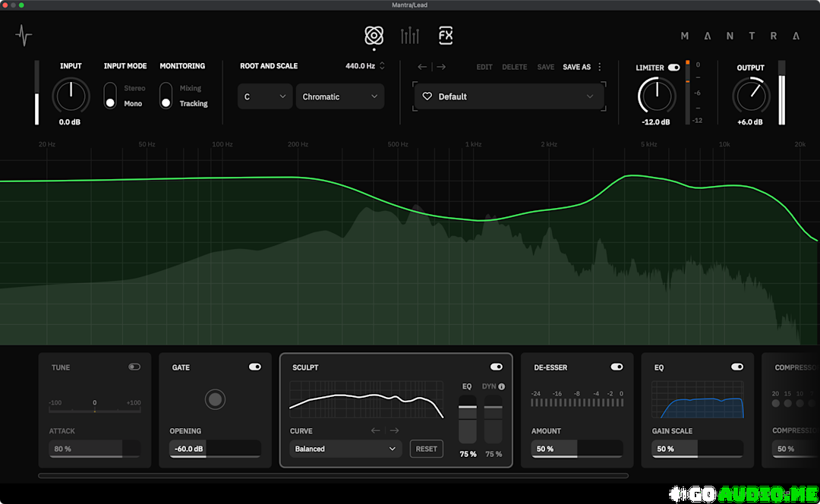
Task: Disable the Gate module
Action: [x=255, y=367]
